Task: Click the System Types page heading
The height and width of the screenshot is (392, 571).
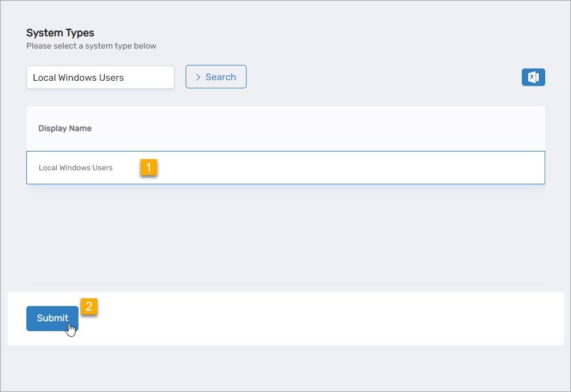Action: click(x=60, y=33)
